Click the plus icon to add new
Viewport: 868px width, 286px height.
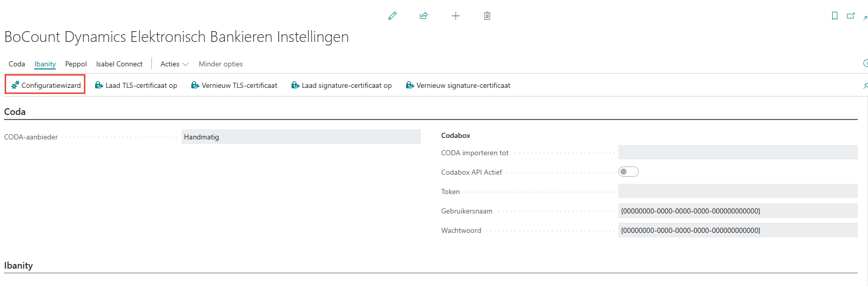455,16
